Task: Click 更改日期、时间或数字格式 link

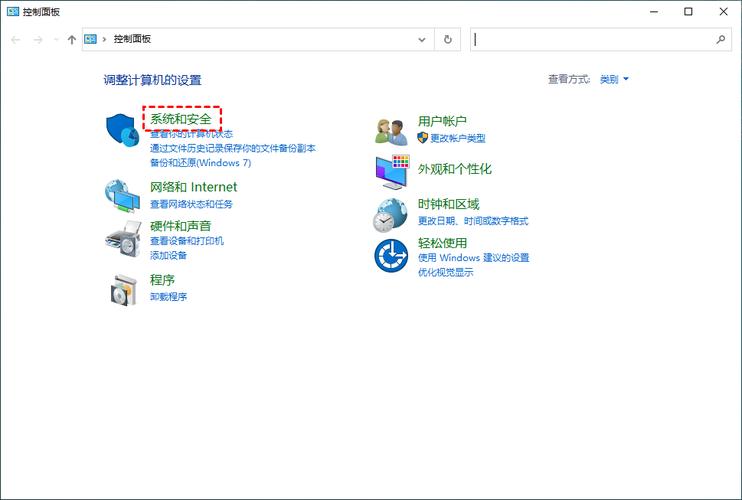Action: click(473, 221)
